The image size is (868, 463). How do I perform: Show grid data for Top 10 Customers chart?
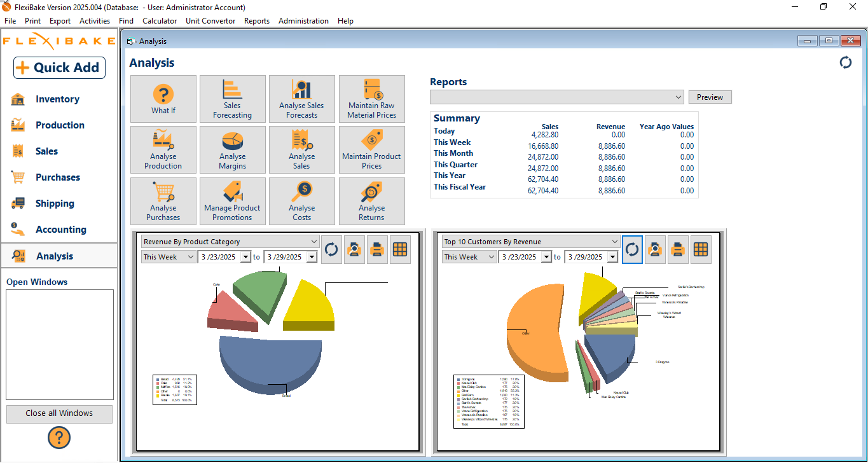coord(701,249)
